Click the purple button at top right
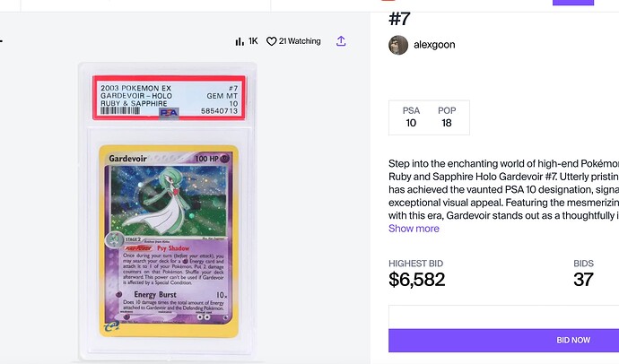Viewport: 619px width, 364px height. [573, 3]
